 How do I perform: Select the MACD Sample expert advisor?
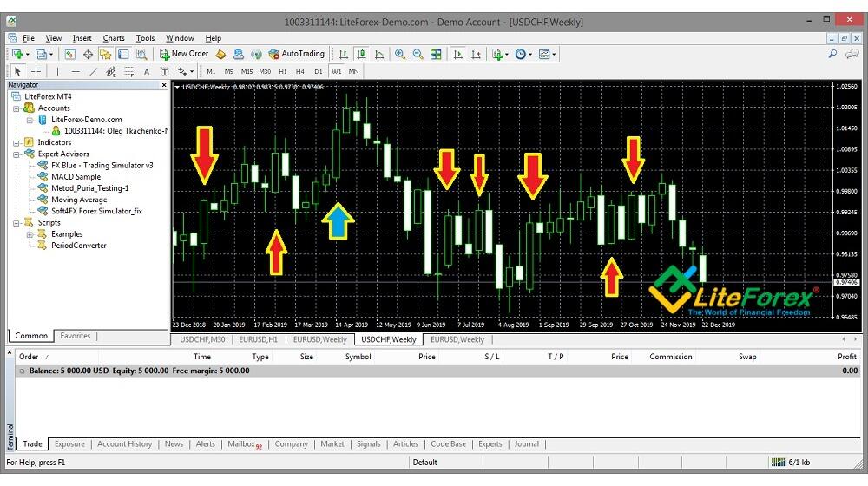click(76, 177)
